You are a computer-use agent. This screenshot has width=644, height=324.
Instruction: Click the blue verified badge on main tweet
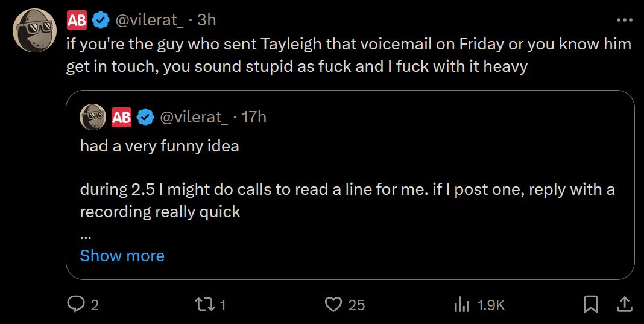pos(101,20)
